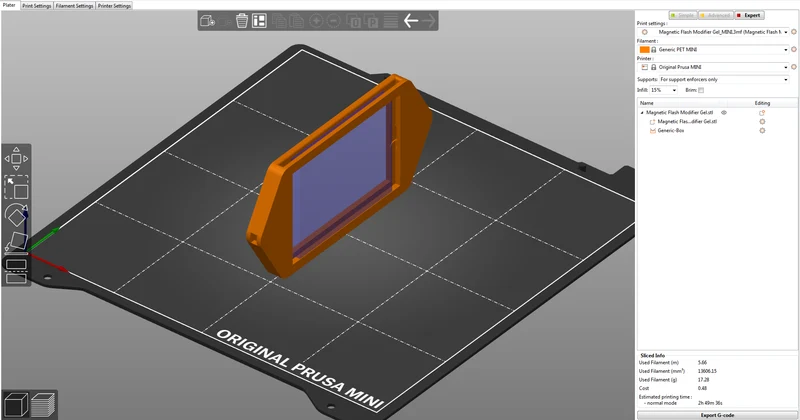Click editing gear for Magnetic Flas...difier Gel.stl part

762,121
